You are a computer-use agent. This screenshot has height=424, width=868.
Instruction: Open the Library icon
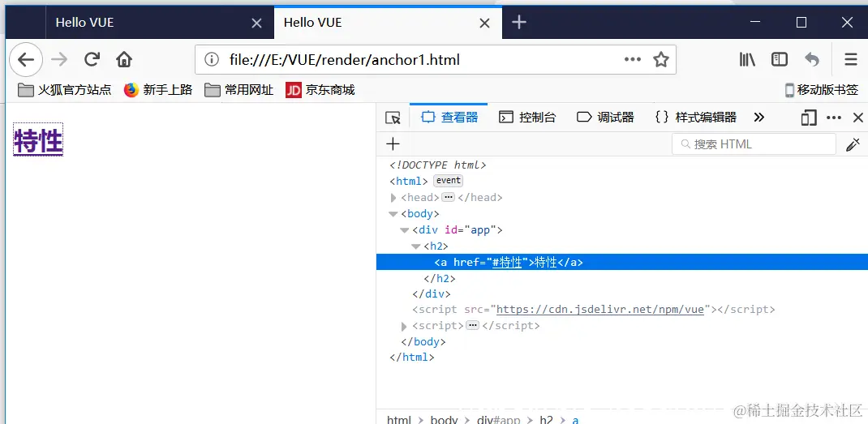click(747, 59)
